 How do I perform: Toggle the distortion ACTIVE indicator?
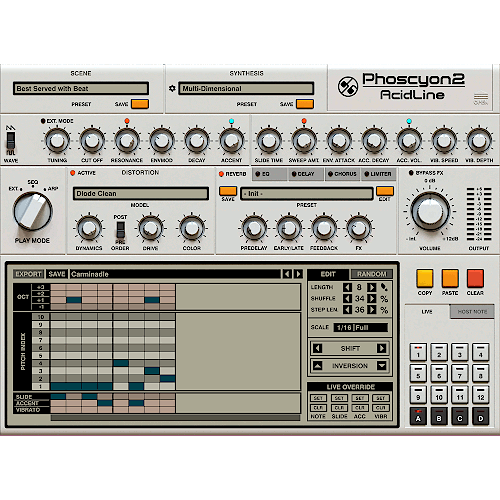(x=73, y=173)
